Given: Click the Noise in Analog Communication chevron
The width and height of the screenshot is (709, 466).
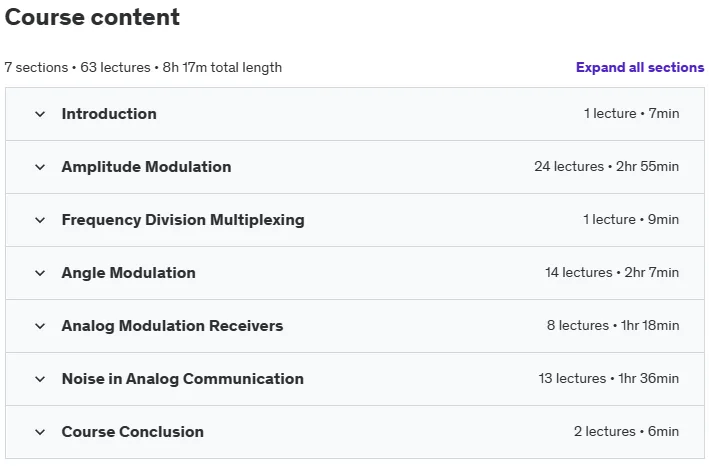Looking at the screenshot, I should click(40, 379).
